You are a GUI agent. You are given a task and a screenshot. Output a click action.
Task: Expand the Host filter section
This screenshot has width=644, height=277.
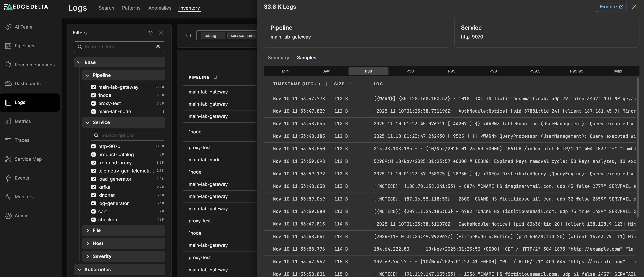click(x=88, y=243)
